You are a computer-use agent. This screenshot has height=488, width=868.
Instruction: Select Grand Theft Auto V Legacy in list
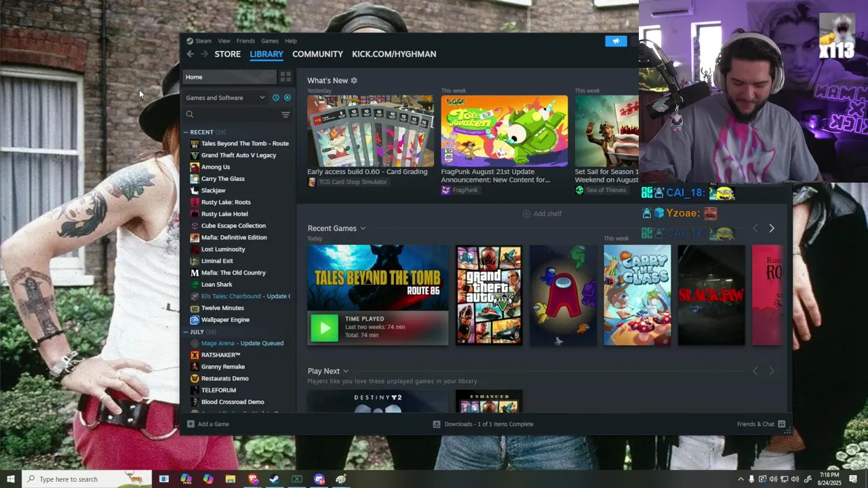[238, 155]
